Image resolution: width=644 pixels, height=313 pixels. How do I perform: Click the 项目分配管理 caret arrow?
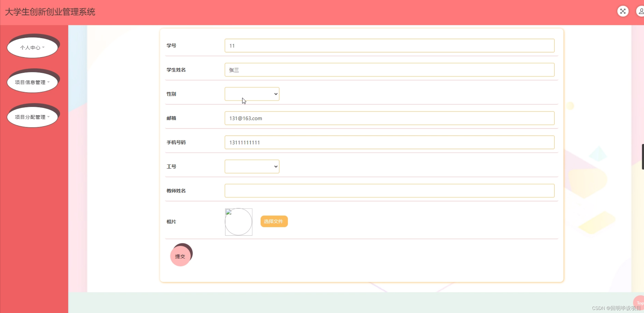pos(49,117)
